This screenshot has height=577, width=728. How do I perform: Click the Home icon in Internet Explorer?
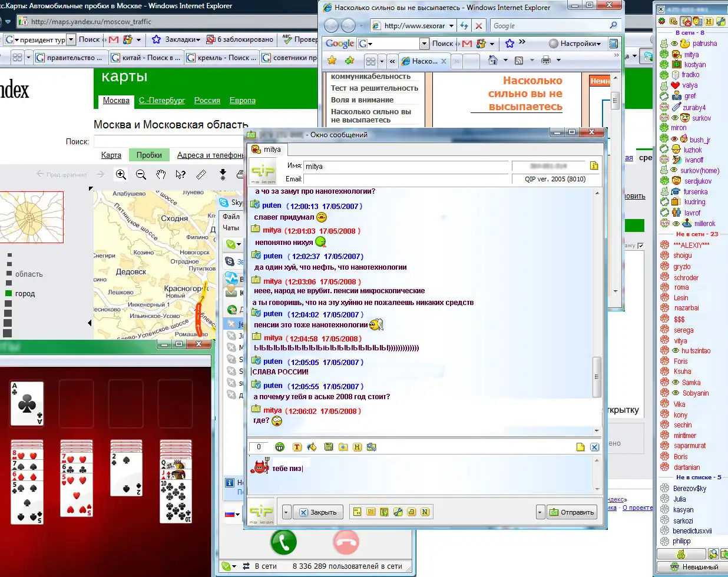click(492, 61)
